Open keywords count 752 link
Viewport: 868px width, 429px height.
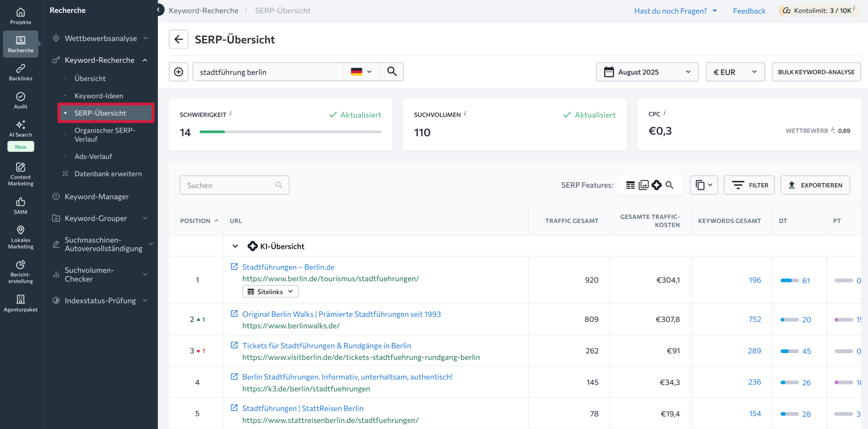pos(755,319)
